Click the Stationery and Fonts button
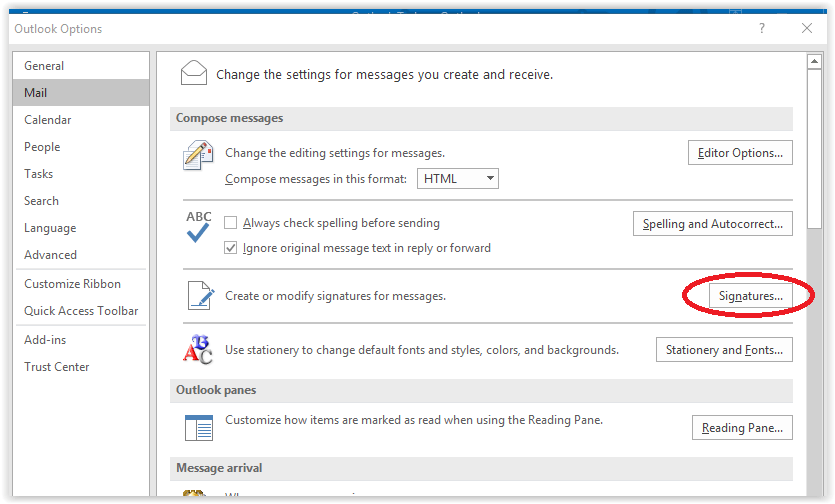Image resolution: width=835 pixels, height=504 pixels. point(724,350)
